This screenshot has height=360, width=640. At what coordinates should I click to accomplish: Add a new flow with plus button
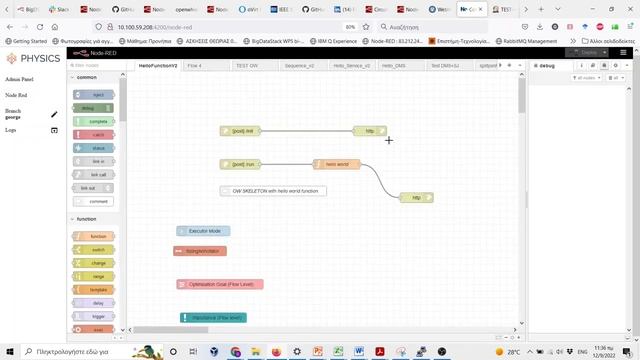[x=509, y=65]
